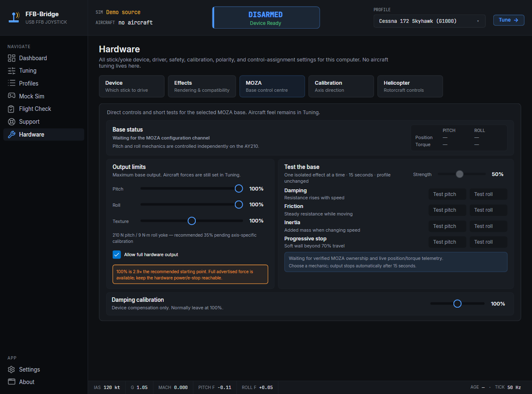532x394 pixels.
Task: Click the DISARMED Device Ready status button
Action: point(266,18)
